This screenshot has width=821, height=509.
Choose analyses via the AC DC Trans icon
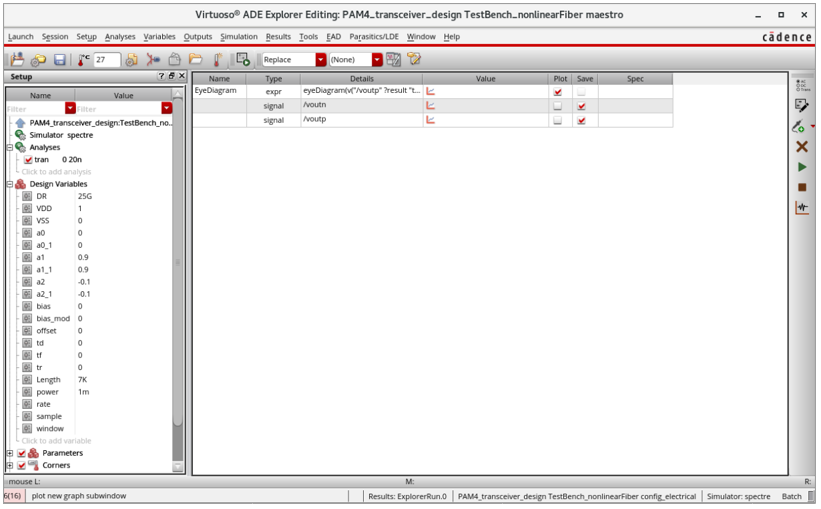pyautogui.click(x=802, y=85)
